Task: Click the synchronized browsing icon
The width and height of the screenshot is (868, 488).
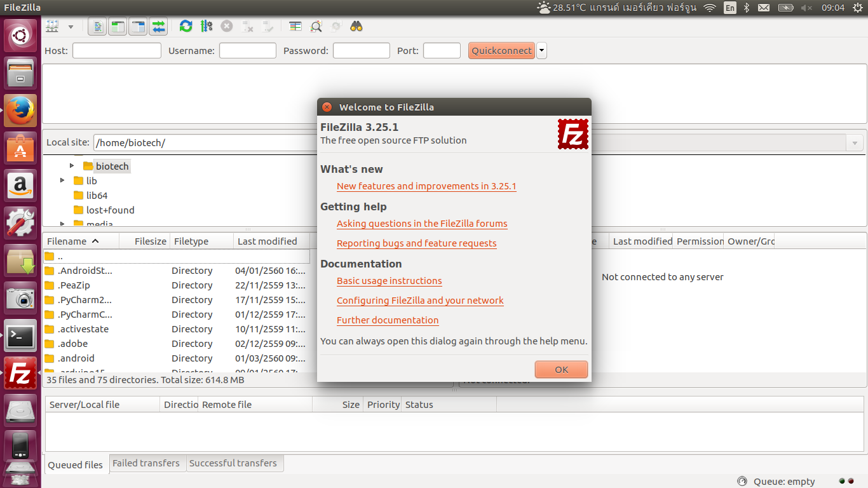Action: 336,27
